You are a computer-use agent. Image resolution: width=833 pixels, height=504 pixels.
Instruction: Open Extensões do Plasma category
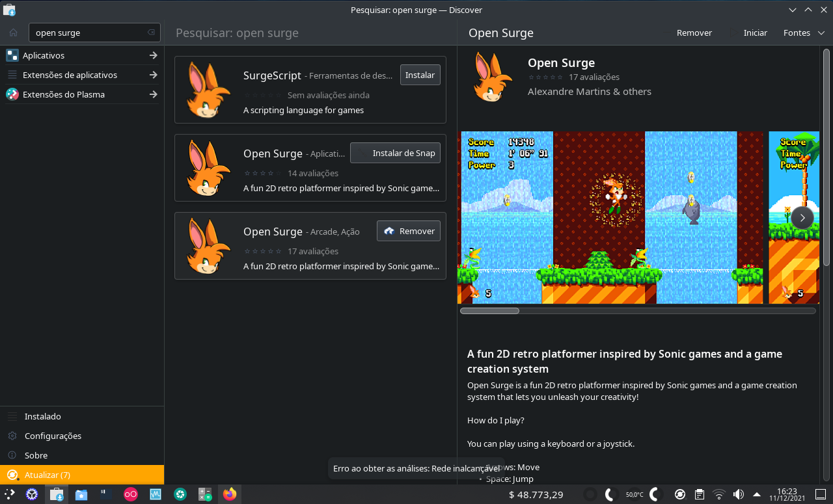pyautogui.click(x=82, y=94)
